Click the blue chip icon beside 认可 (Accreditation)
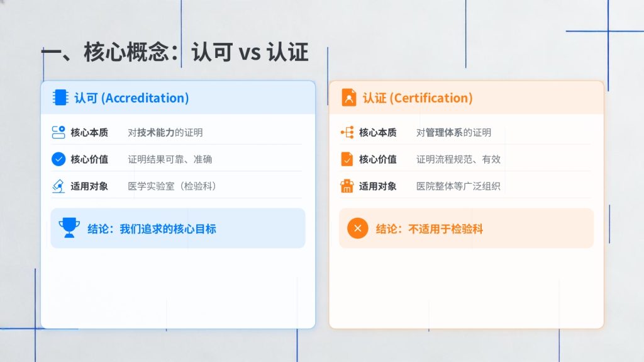Screen dimensions: 644x362 click(x=60, y=98)
